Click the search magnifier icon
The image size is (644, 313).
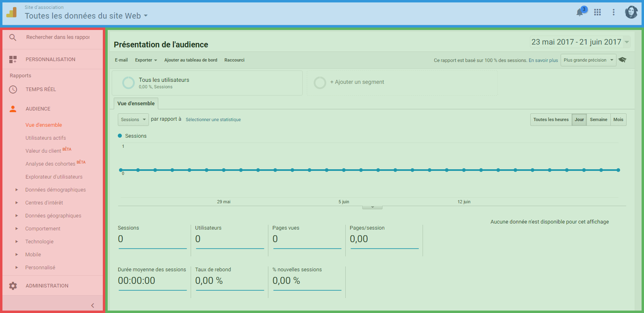[13, 37]
